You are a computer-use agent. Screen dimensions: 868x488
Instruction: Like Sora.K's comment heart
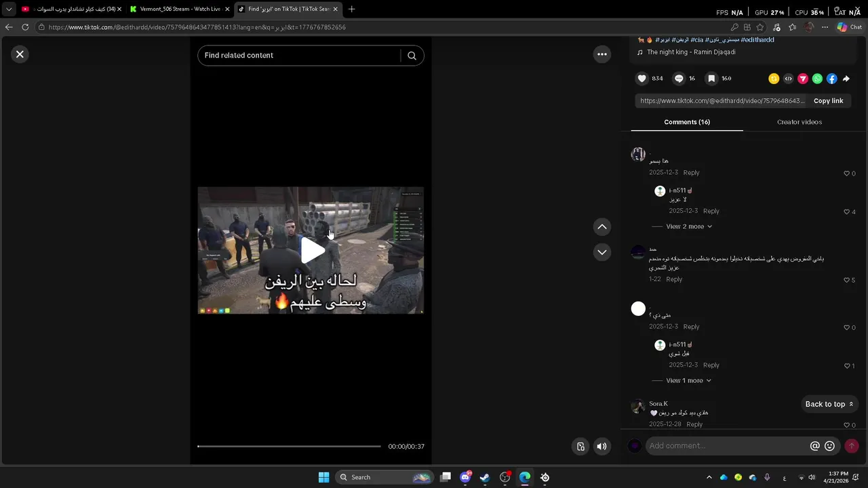[846, 425]
